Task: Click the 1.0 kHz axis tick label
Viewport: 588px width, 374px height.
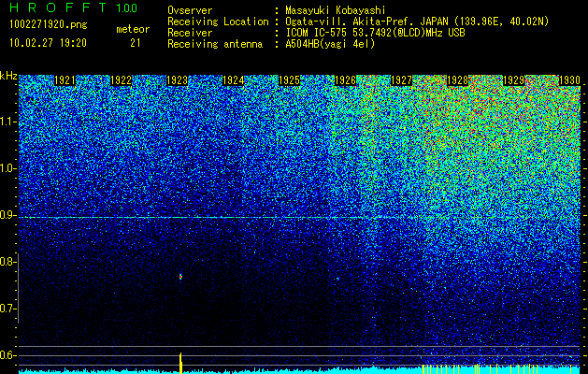Action: coord(7,168)
